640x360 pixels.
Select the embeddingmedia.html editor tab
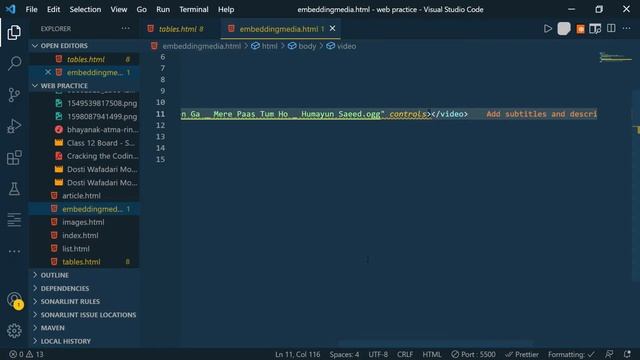pos(279,29)
